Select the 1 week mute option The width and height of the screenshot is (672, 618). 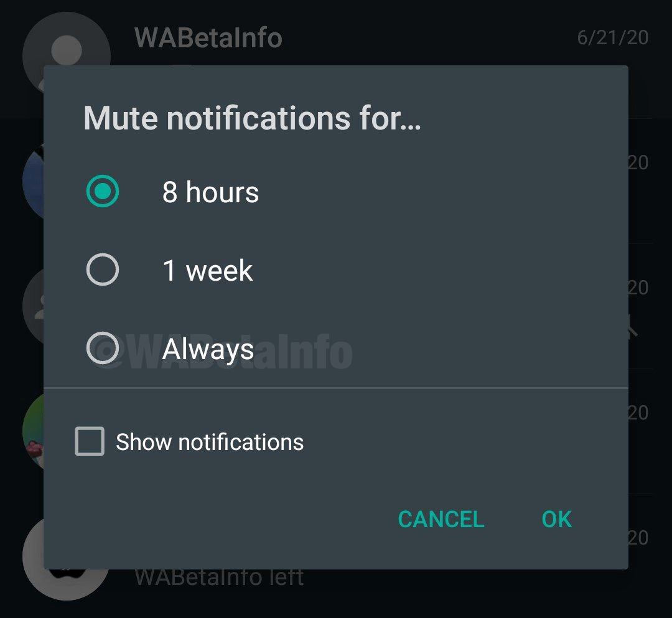[x=103, y=269]
